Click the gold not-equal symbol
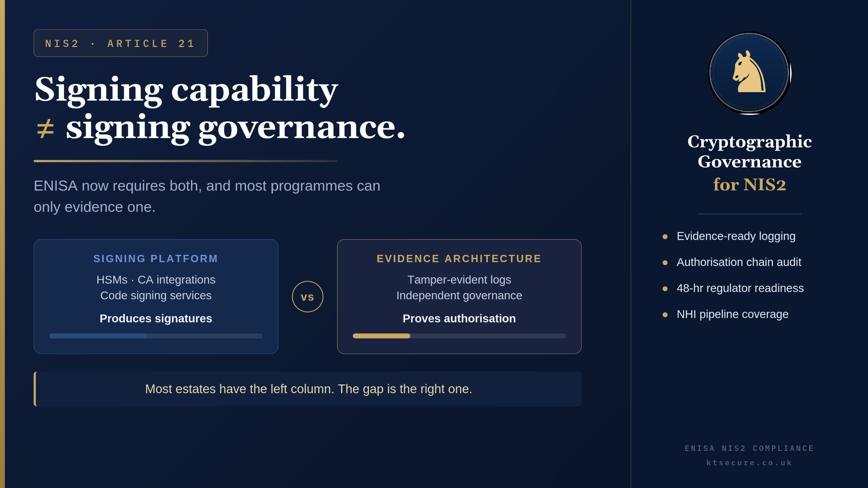868x488 pixels. [x=46, y=129]
